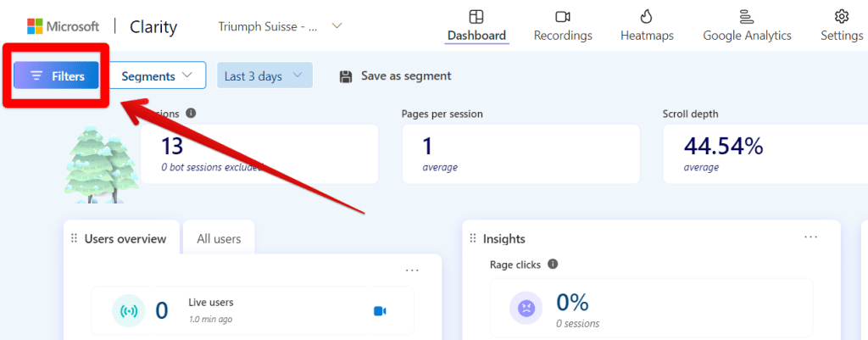Open Insights card more options menu
868x340 pixels.
tap(811, 237)
